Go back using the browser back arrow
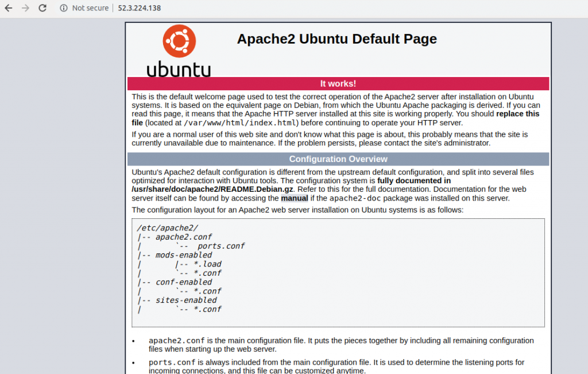 coord(8,8)
